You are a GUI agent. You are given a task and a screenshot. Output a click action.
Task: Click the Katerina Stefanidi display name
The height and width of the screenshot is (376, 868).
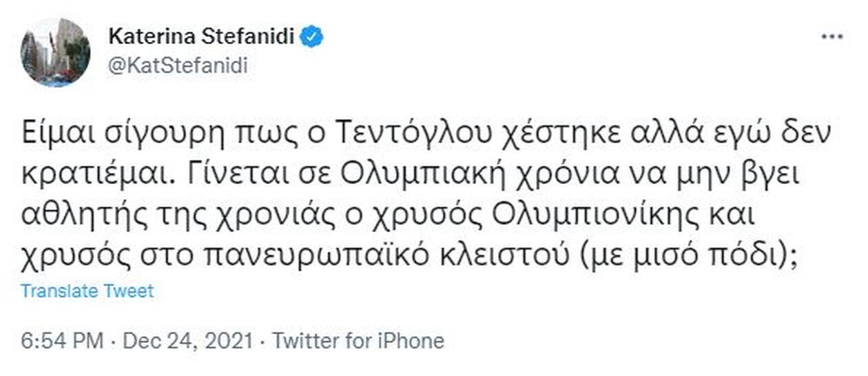click(203, 36)
